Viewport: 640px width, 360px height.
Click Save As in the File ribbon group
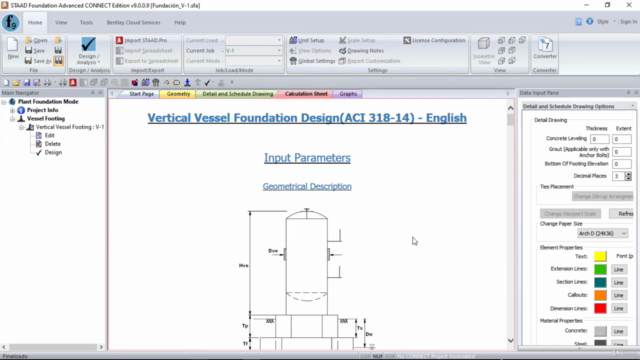(38, 61)
